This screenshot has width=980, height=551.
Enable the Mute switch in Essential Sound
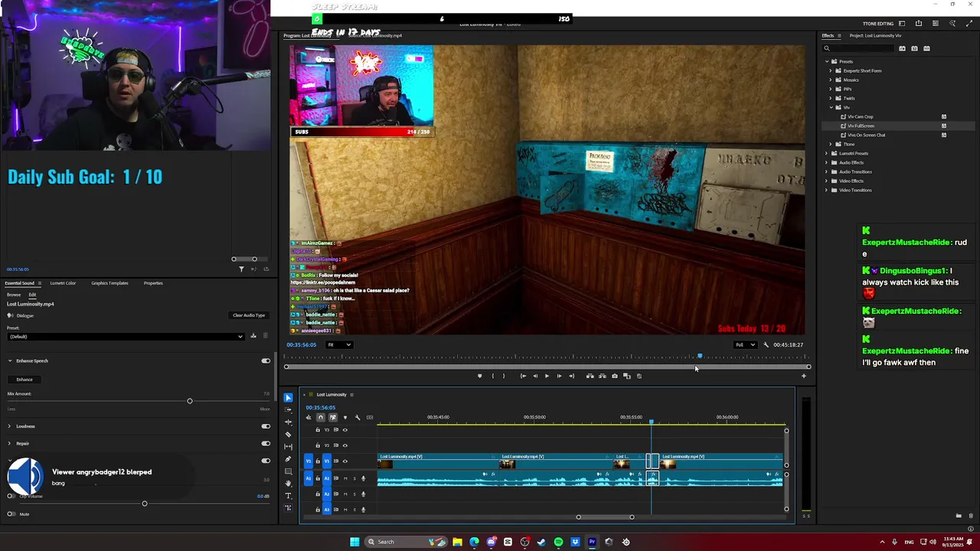pos(11,514)
